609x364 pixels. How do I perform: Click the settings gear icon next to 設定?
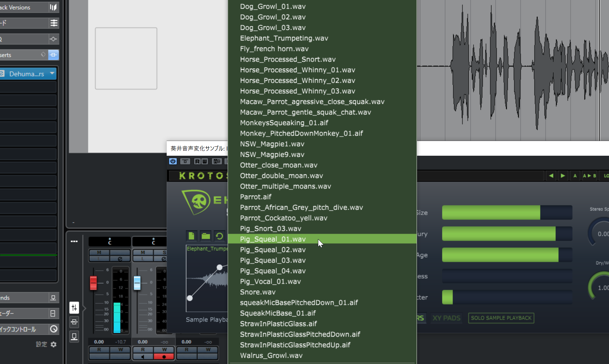(54, 344)
